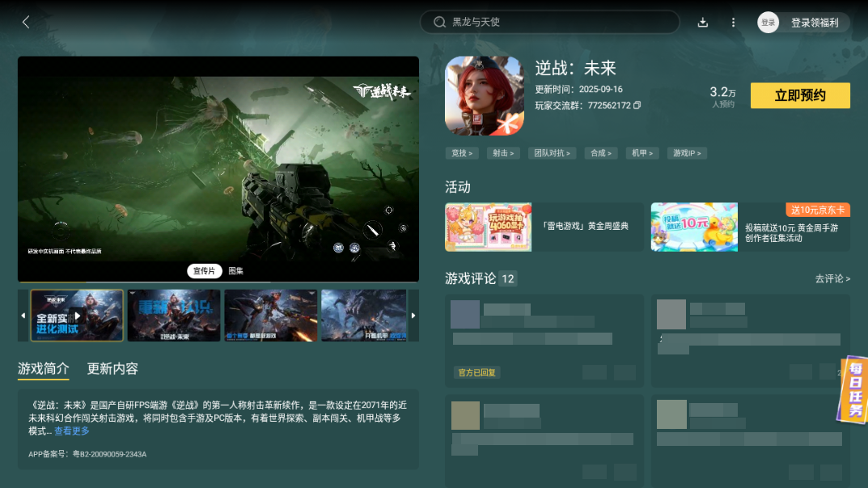Click 送10元京东卡 badge
868x488 pixels.
click(818, 210)
